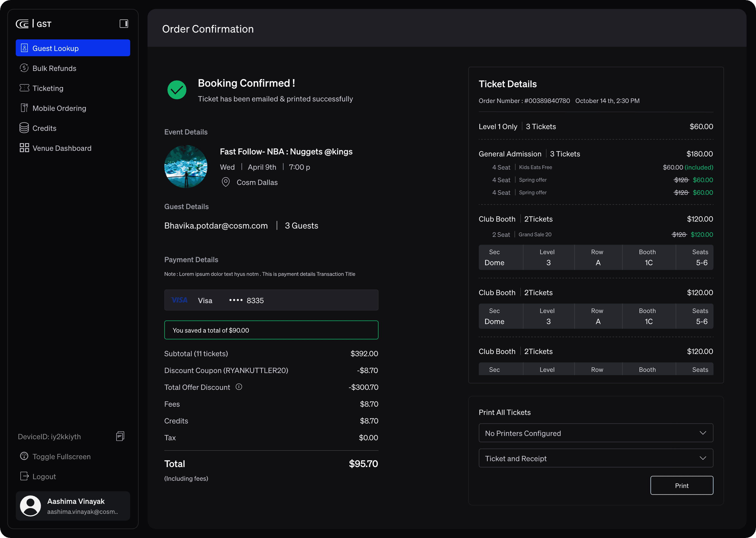Image resolution: width=756 pixels, height=538 pixels.
Task: Click the Guest Lookup badge icon
Action: pos(24,48)
